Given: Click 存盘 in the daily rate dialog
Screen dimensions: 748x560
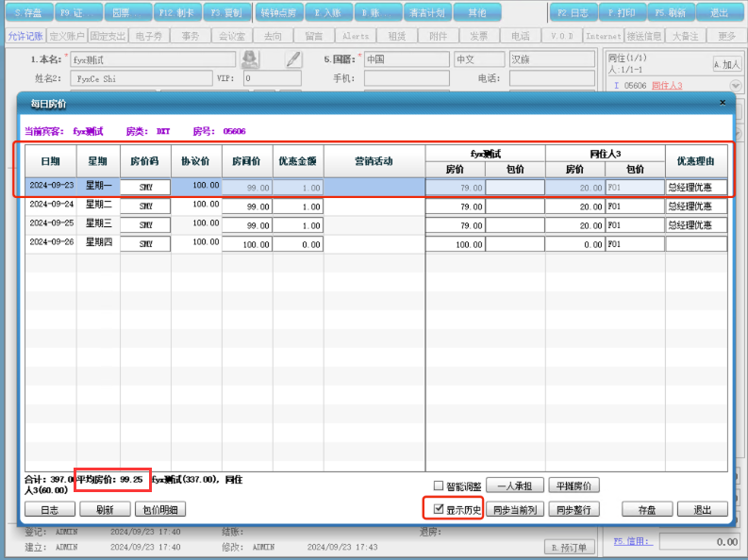Looking at the screenshot, I should click(x=647, y=509).
